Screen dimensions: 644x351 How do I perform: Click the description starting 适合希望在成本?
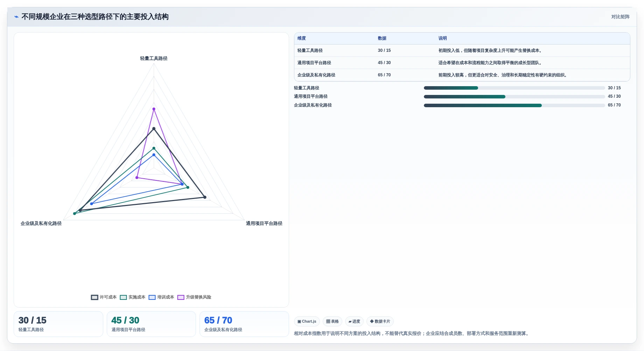491,63
